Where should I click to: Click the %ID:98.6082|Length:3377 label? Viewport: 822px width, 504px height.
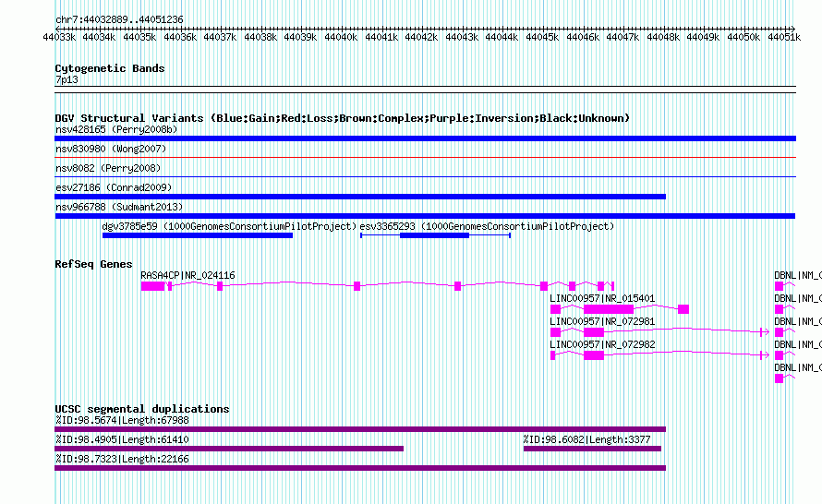tap(586, 439)
